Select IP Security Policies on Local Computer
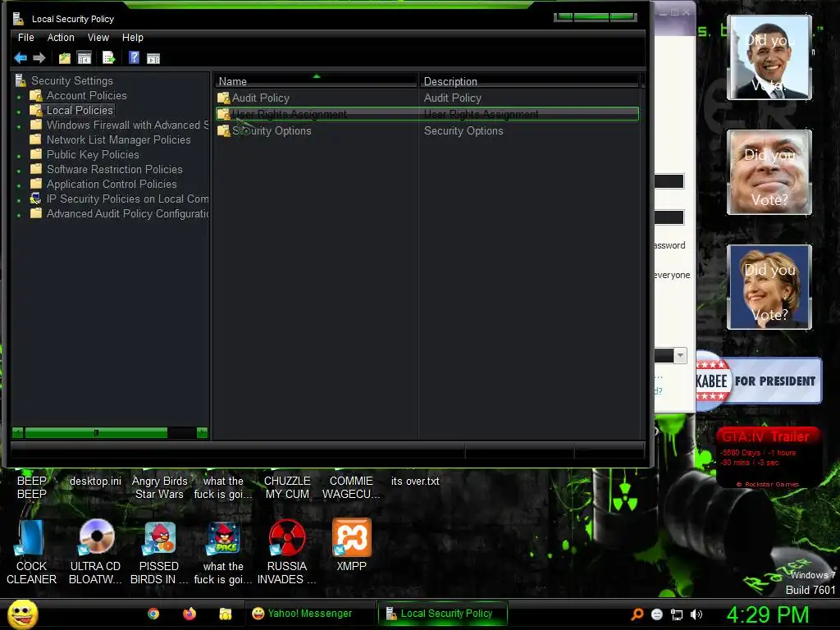The width and height of the screenshot is (840, 630). pos(127,199)
